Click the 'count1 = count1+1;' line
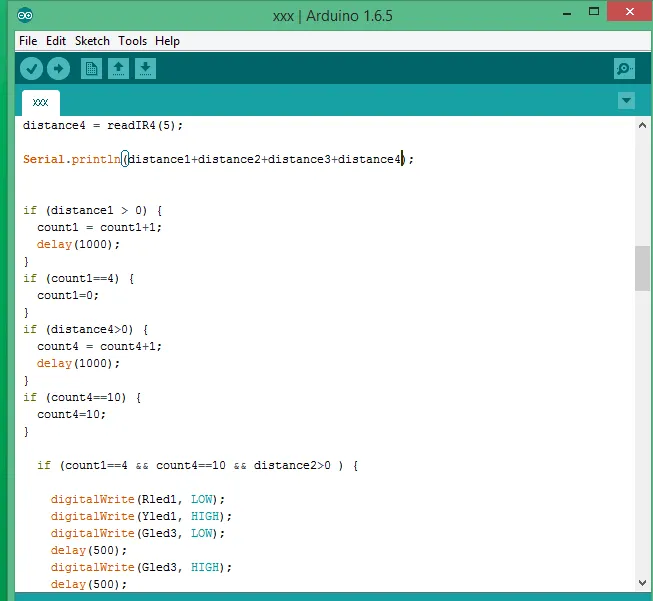The height and width of the screenshot is (601, 653). (x=99, y=227)
